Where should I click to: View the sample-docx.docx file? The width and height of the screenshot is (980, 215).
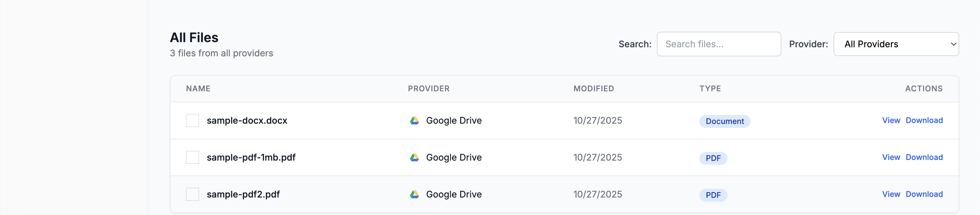pos(891,120)
